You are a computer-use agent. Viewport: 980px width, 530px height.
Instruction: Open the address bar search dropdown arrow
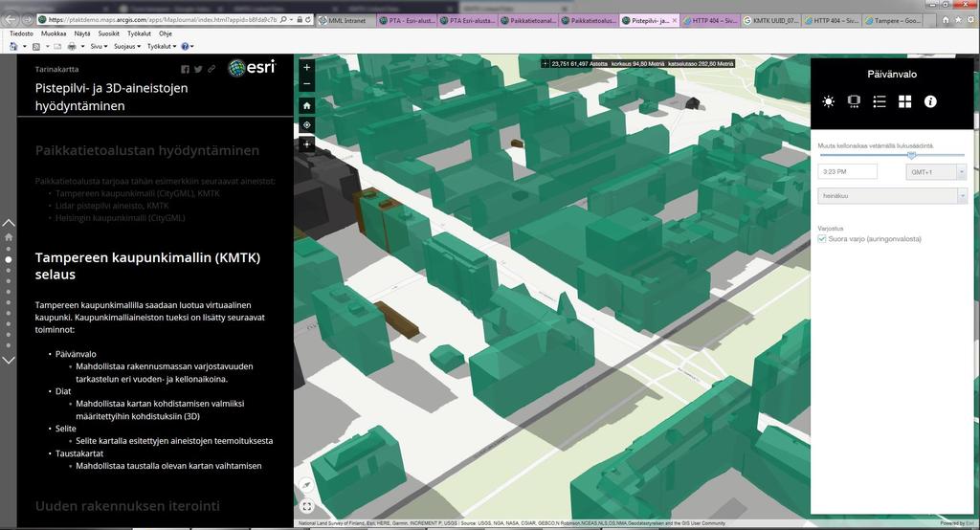292,20
